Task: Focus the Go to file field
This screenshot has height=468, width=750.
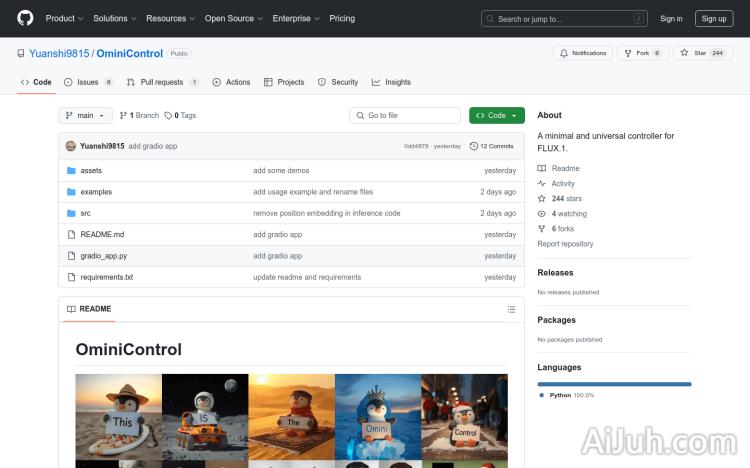Action: pos(405,116)
